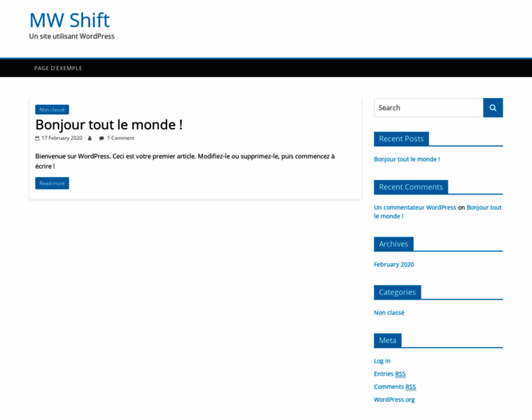
Task: Click the Log in link
Action: coord(382,361)
